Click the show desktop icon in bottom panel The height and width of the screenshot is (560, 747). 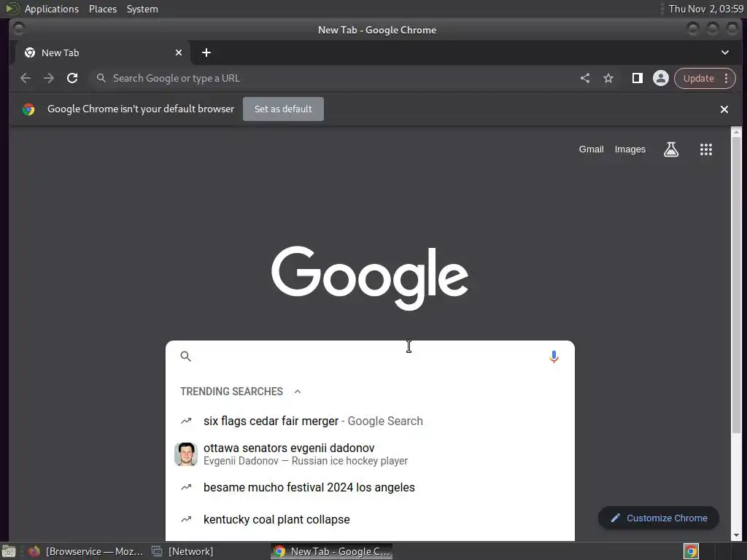click(x=9, y=551)
